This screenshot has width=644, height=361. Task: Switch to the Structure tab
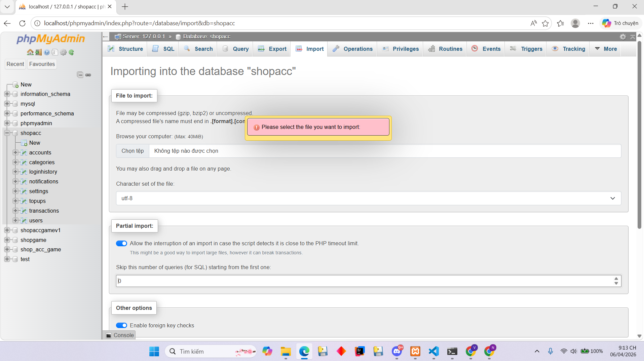125,49
